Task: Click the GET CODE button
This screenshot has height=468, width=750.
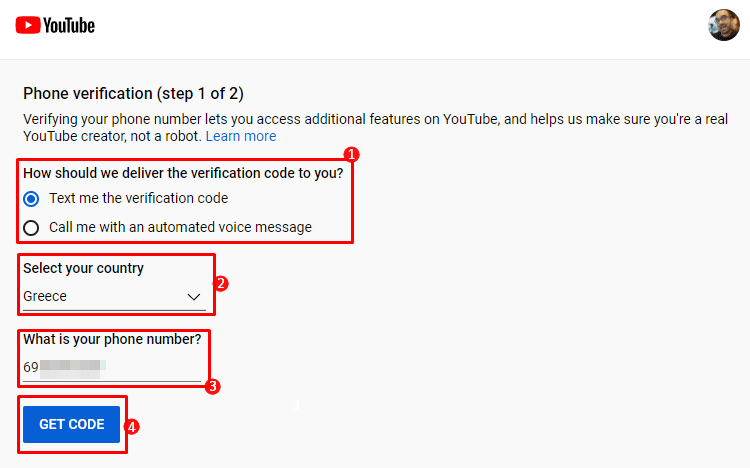Action: pyautogui.click(x=71, y=424)
